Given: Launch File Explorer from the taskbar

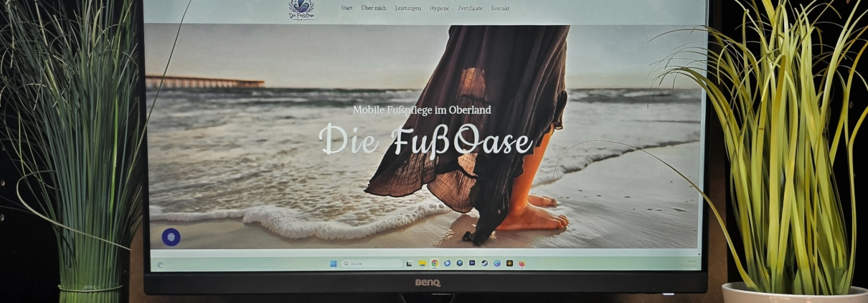Looking at the screenshot, I should [x=423, y=264].
